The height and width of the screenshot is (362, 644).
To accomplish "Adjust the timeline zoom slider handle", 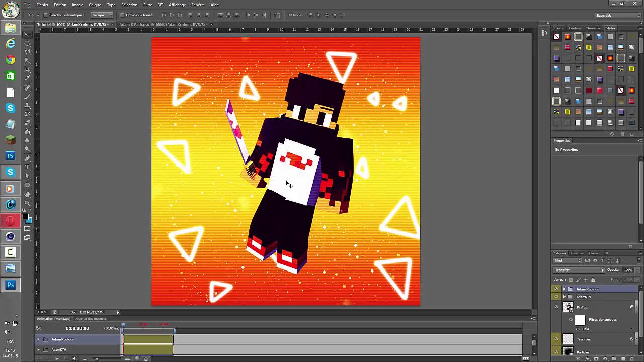I will click(97, 359).
